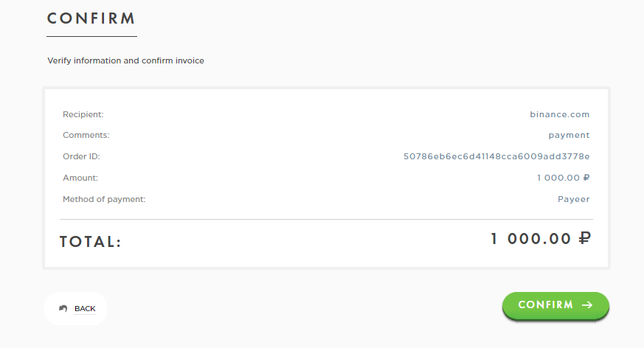Screen dimensions: 644x348
Task: Click the Order ID label
Action: pyautogui.click(x=81, y=156)
